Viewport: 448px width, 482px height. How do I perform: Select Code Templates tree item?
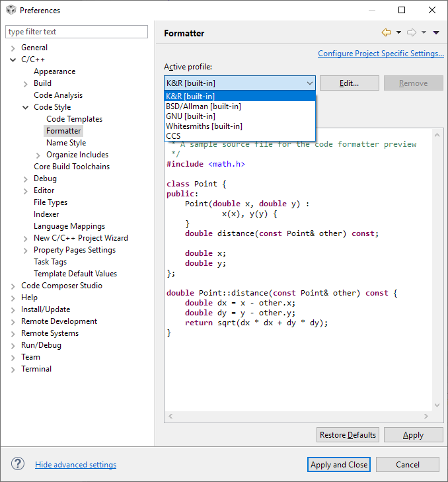pyautogui.click(x=75, y=119)
